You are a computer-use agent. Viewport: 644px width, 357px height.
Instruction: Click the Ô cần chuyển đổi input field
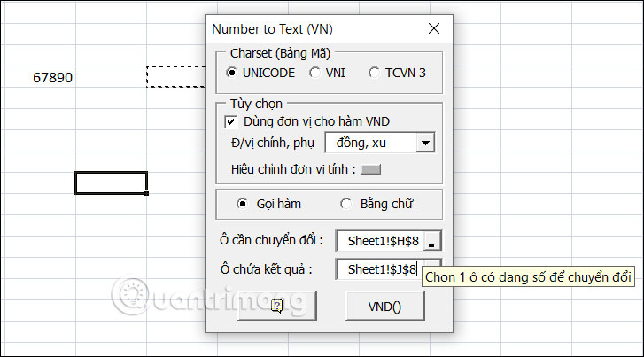[380, 241]
